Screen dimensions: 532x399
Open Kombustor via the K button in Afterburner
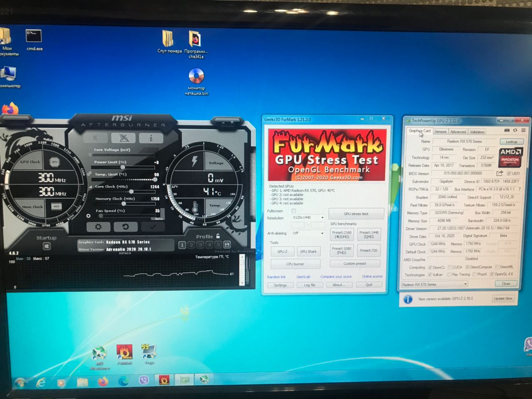95,138
